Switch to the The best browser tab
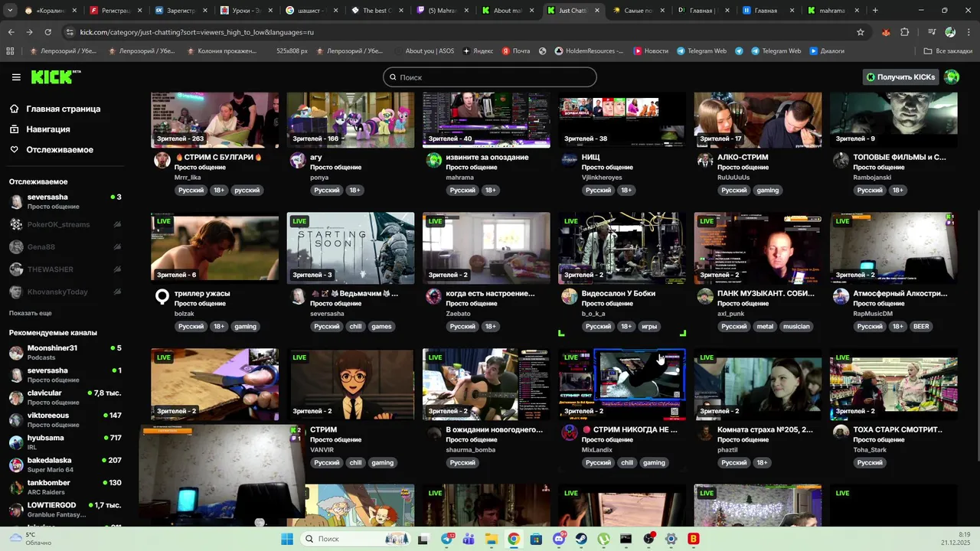The image size is (980, 551). (377, 11)
